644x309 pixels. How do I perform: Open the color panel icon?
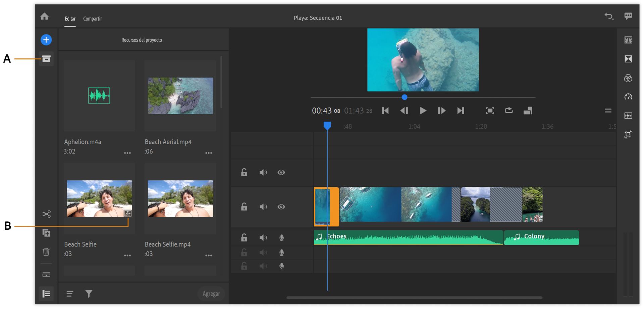[x=628, y=78]
